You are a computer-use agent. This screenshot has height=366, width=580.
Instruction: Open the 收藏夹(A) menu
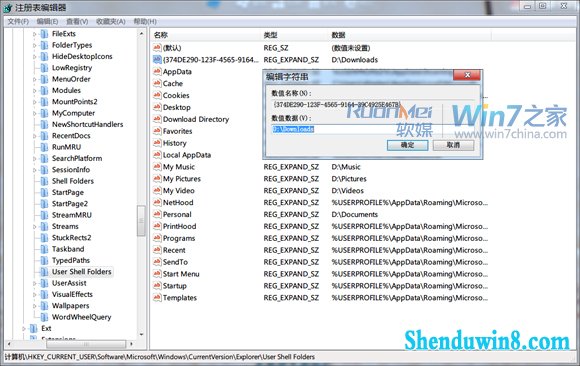111,21
